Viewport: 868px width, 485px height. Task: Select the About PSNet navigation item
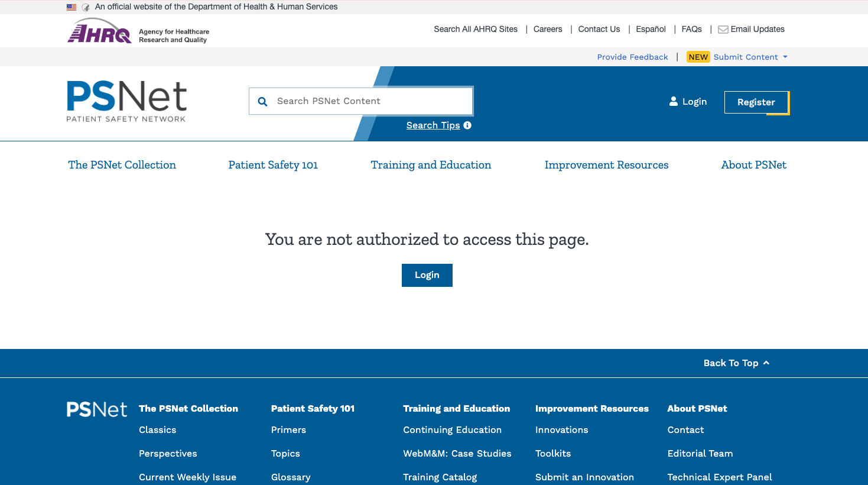(753, 165)
